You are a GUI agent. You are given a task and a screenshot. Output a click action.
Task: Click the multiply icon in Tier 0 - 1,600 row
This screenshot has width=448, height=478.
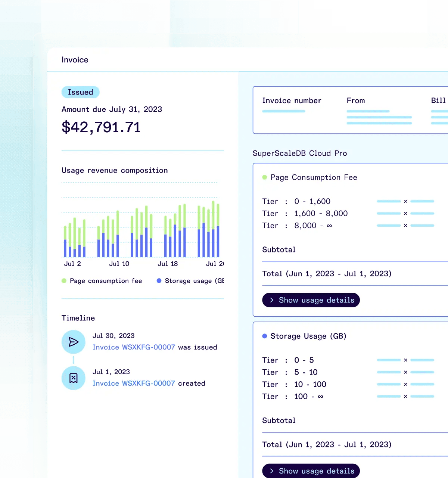coord(405,201)
